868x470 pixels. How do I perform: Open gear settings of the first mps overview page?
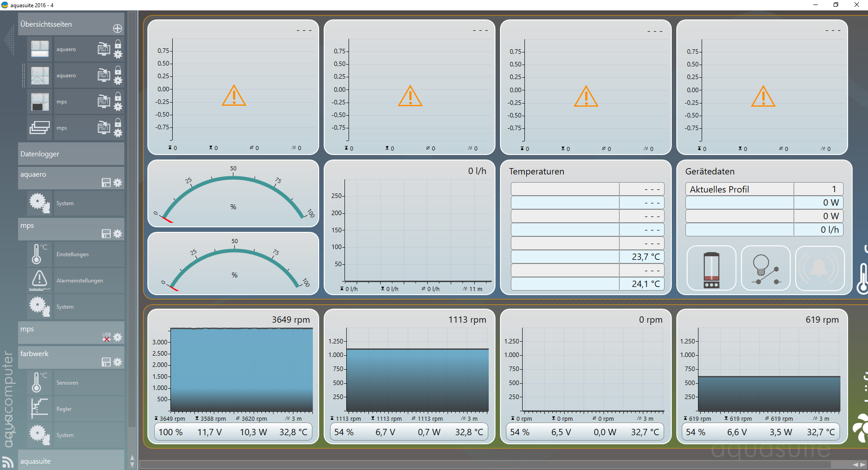(x=118, y=107)
